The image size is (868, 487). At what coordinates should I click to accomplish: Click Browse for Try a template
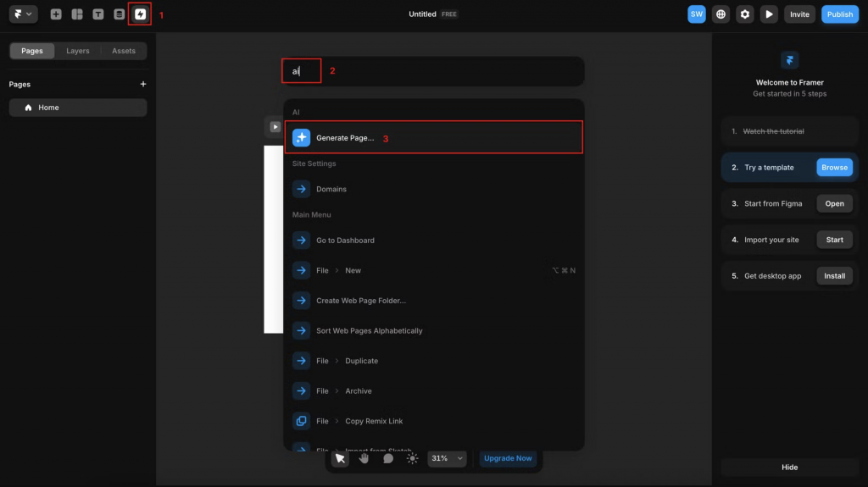coord(834,167)
